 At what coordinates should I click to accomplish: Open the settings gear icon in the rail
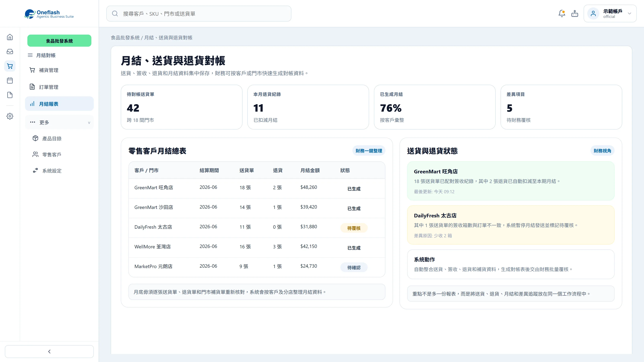coord(10,116)
